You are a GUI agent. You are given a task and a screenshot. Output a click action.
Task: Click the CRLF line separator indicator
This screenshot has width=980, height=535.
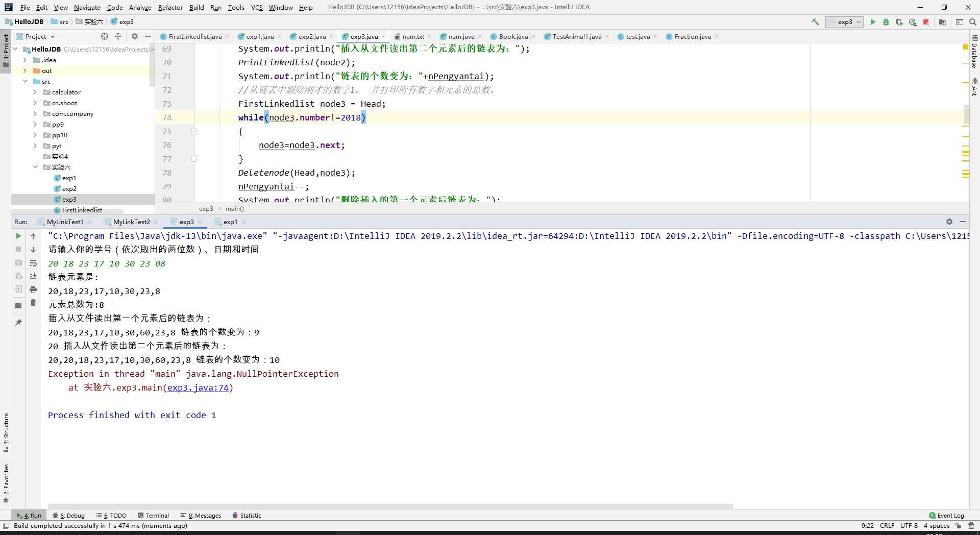pyautogui.click(x=887, y=525)
